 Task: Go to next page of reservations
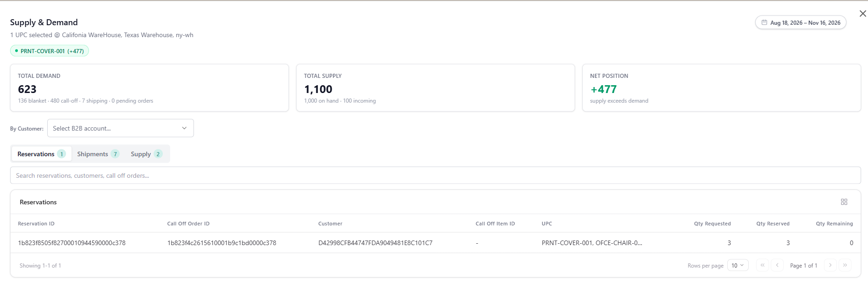coord(830,265)
